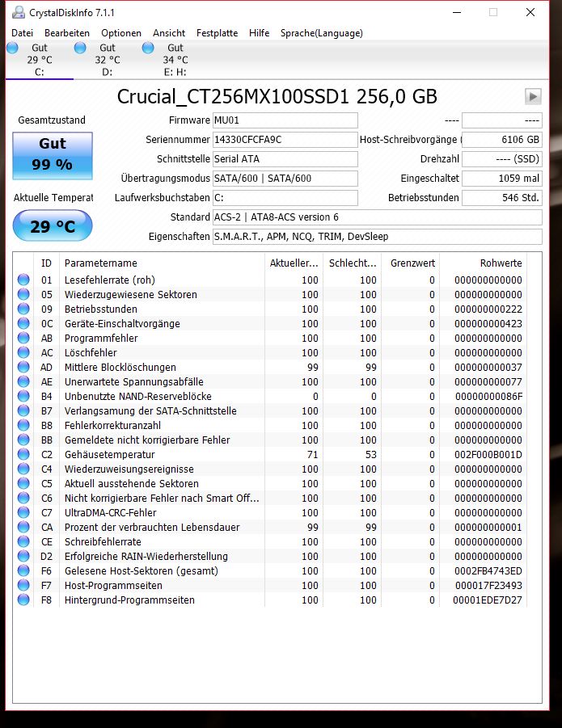Click the Host-Schreibvorgänge value 6106 GB
The height and width of the screenshot is (728, 562).
502,140
